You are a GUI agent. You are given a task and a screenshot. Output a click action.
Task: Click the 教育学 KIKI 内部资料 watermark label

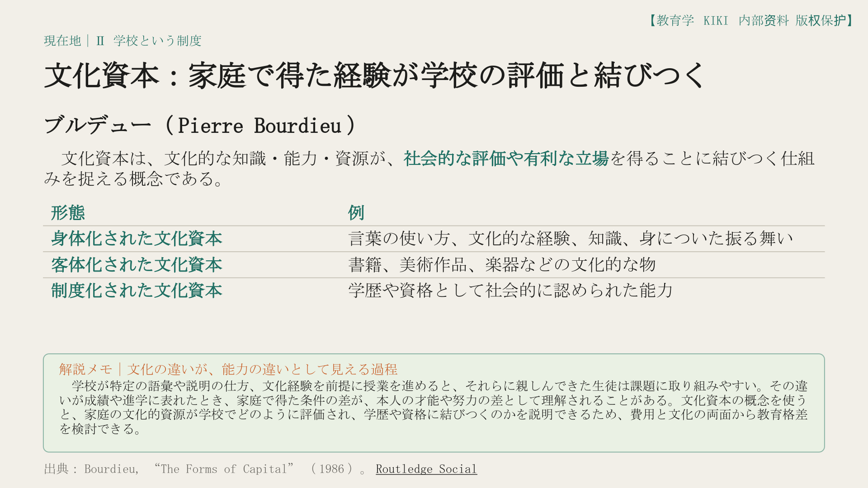click(751, 20)
